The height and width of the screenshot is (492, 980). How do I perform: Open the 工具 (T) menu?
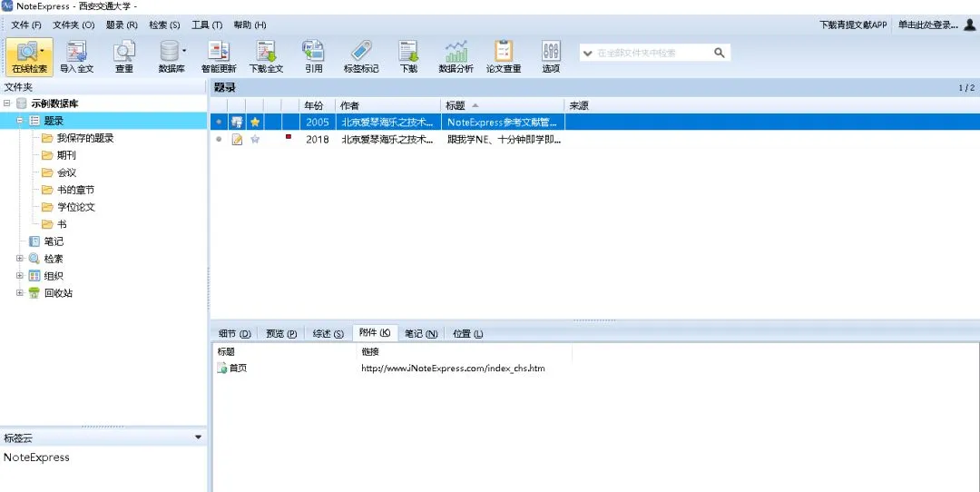[207, 25]
